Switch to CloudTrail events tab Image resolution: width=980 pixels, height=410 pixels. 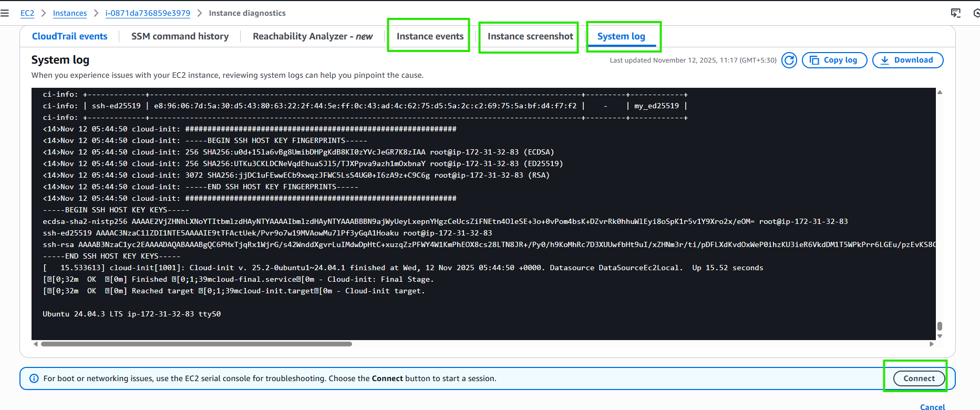click(69, 36)
